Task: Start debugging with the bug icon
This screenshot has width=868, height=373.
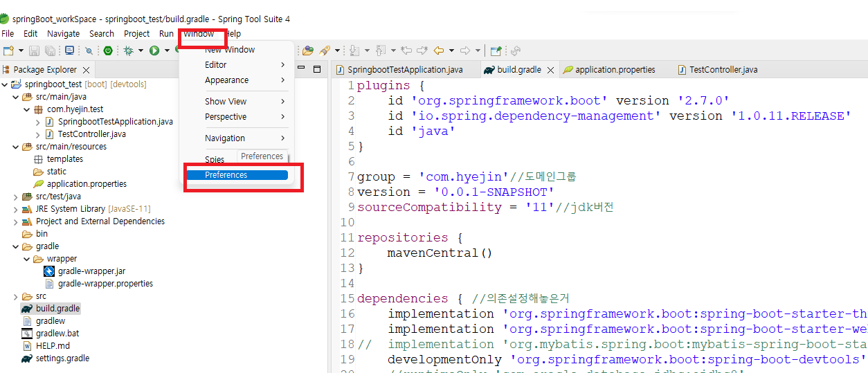Action: point(128,51)
